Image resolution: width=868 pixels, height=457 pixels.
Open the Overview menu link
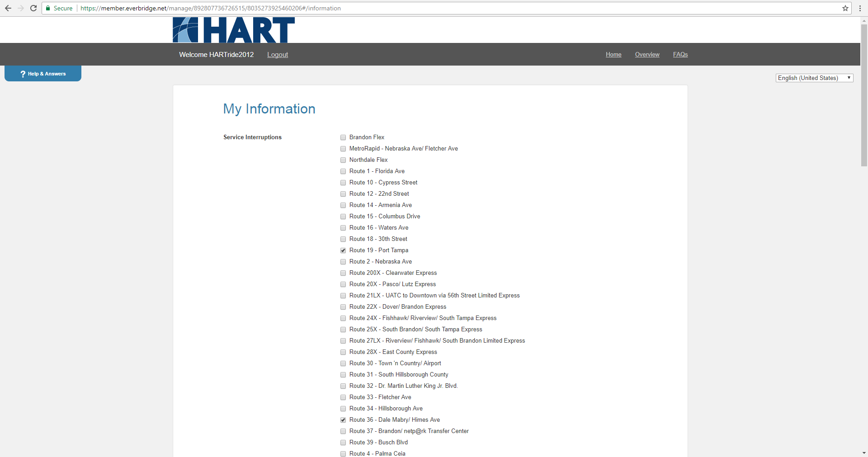pos(647,54)
